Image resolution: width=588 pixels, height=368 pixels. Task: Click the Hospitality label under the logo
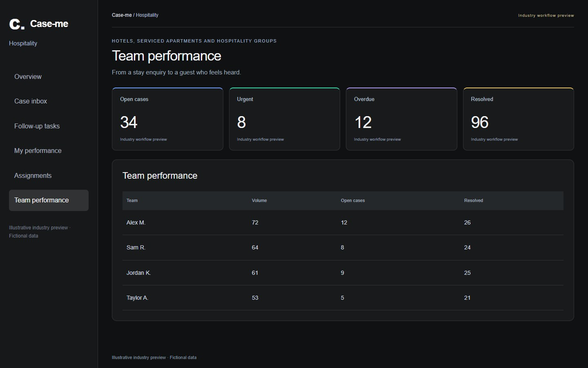click(23, 43)
